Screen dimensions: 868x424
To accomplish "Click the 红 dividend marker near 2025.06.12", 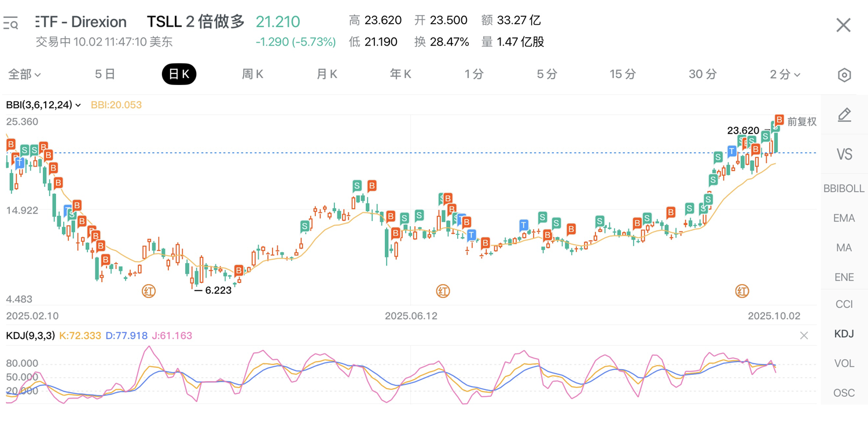I will point(443,291).
